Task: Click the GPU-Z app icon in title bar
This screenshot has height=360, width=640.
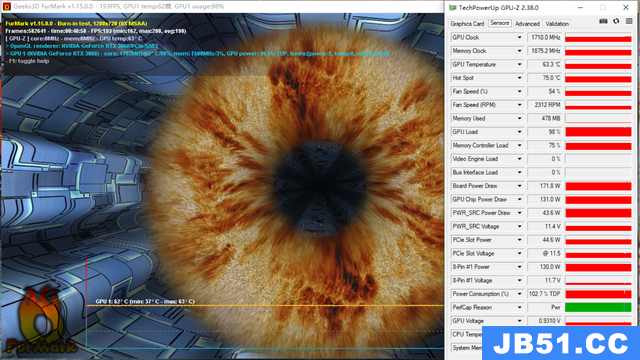Action: point(453,7)
